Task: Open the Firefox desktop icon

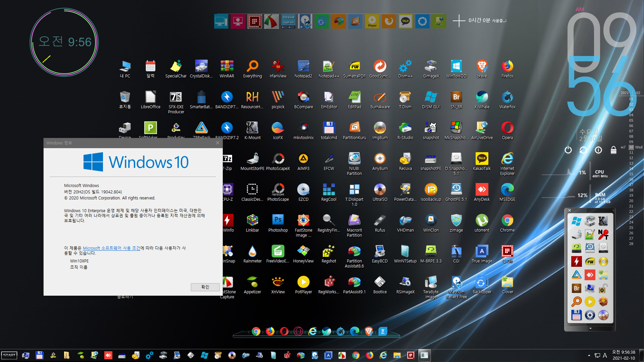Action: click(x=507, y=69)
